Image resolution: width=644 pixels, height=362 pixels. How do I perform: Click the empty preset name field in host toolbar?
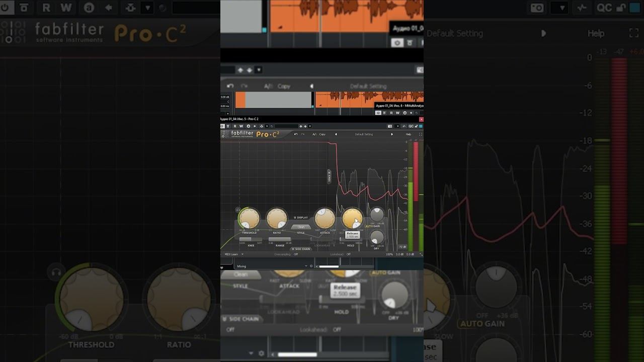pyautogui.click(x=286, y=126)
